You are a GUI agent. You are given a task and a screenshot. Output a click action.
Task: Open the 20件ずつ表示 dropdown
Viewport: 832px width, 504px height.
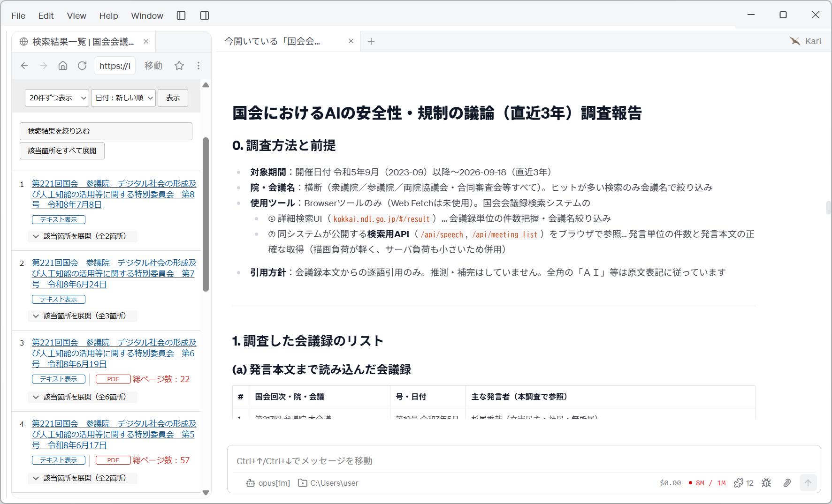coord(57,98)
